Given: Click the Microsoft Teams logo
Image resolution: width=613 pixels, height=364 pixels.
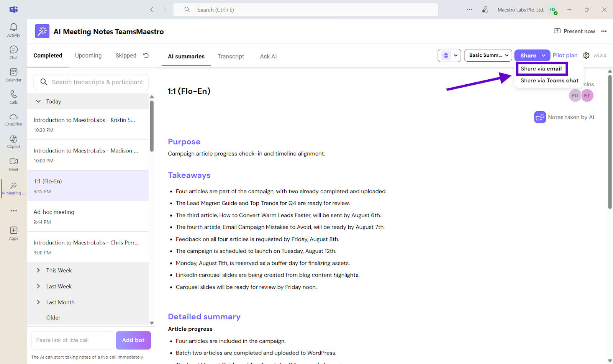Looking at the screenshot, I should coord(14,10).
